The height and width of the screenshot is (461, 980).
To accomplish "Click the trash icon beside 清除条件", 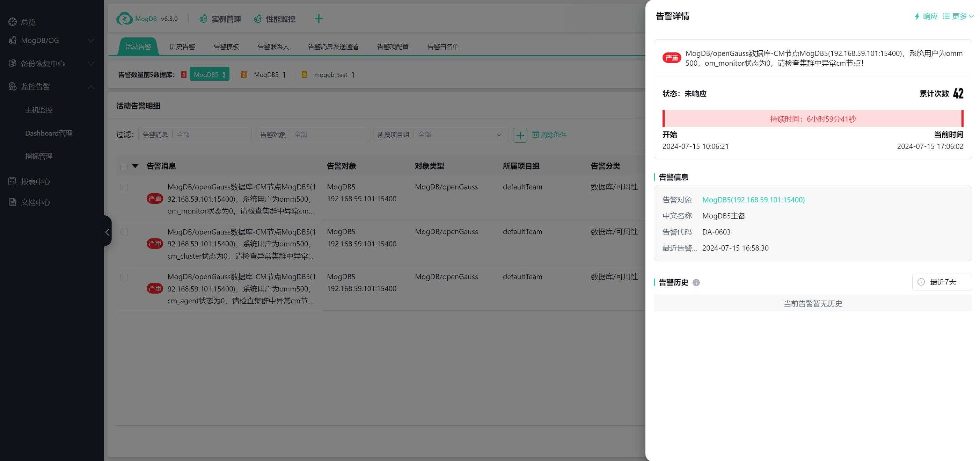I will point(535,134).
